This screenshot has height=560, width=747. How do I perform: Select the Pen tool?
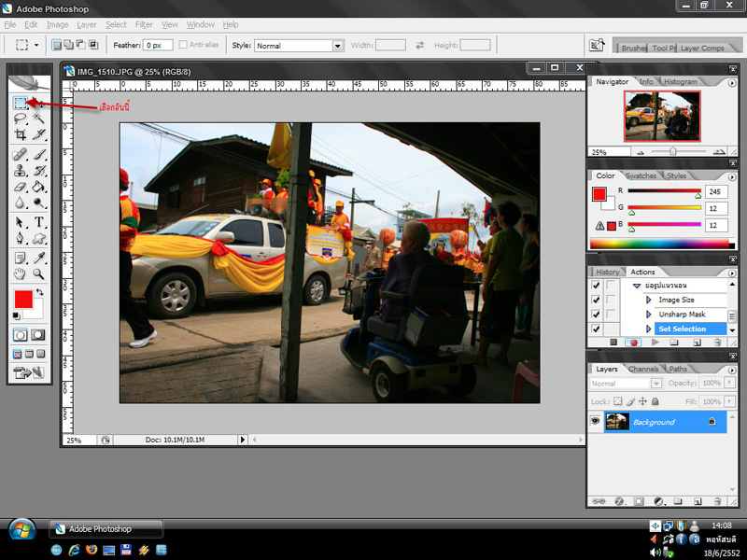click(20, 238)
